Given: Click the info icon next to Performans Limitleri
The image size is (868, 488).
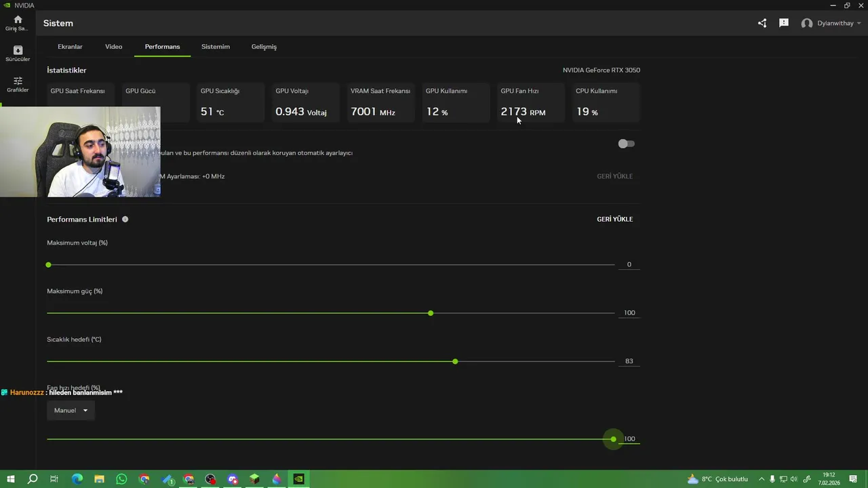Looking at the screenshot, I should point(125,220).
